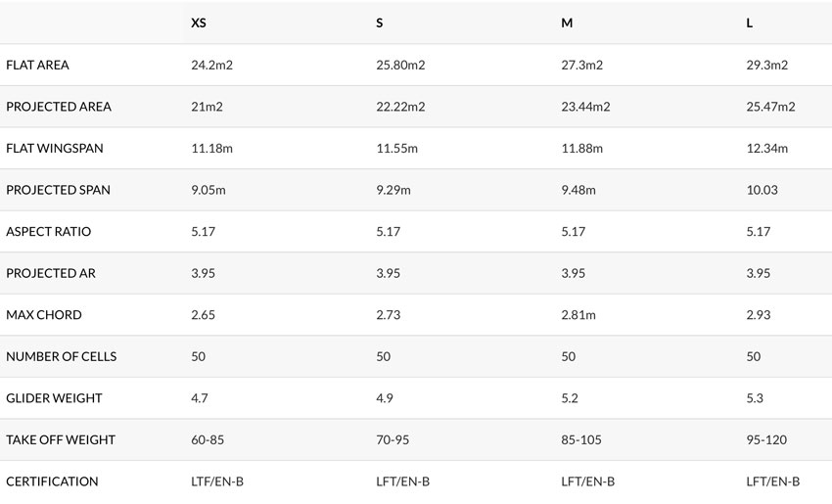Click the LTF/EN-B certification for XS

[x=217, y=481]
